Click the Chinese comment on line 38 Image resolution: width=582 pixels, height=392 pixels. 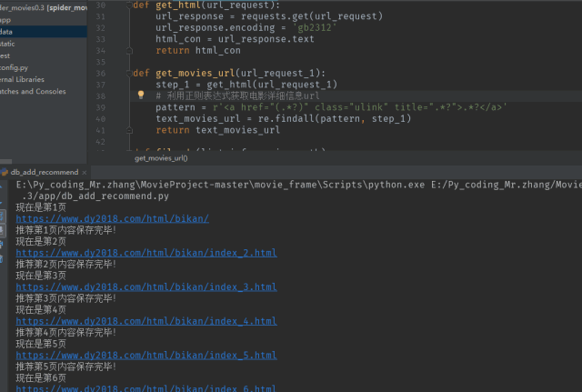237,96
